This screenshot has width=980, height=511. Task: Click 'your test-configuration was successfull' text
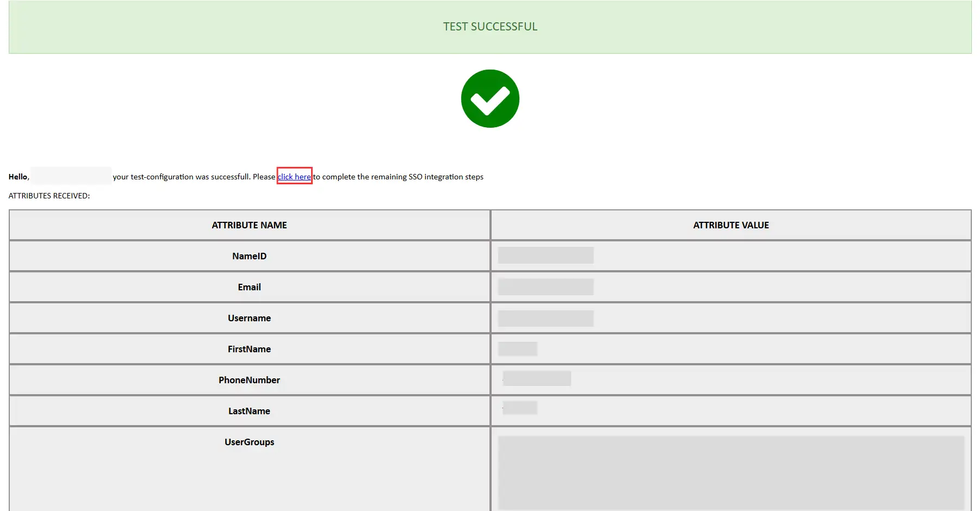(x=182, y=177)
